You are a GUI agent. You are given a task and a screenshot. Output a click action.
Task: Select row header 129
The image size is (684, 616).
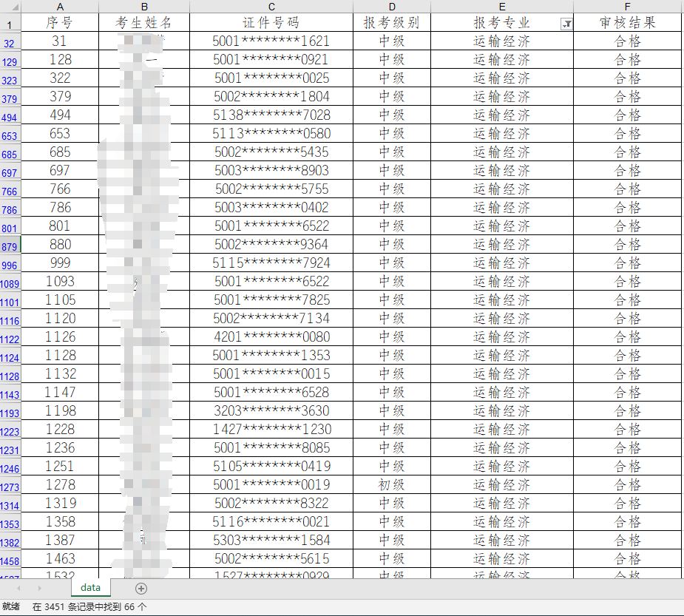pos(10,60)
